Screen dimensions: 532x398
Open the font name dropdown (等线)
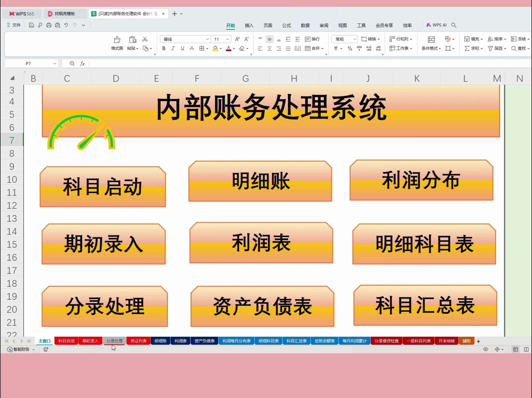pos(207,39)
